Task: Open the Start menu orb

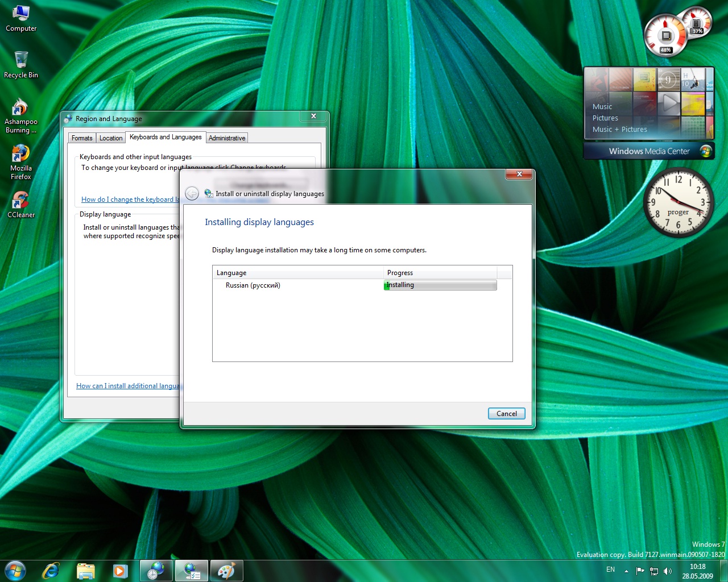Action: tap(15, 571)
